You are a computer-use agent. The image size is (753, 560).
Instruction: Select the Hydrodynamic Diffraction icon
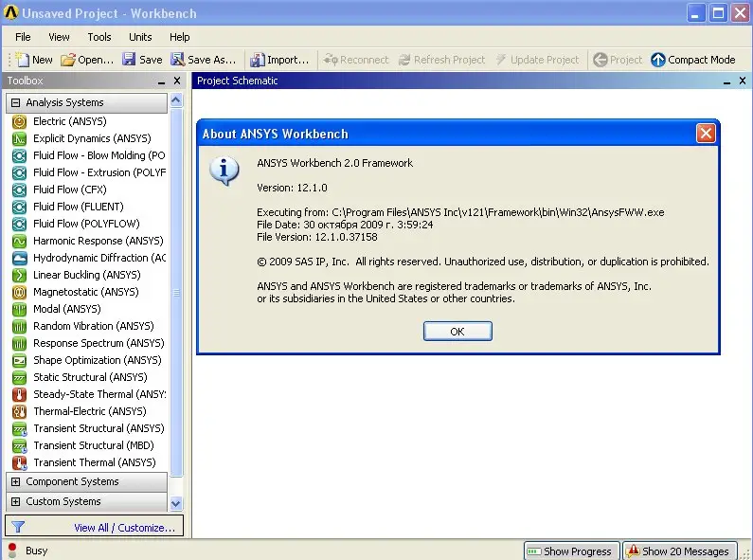pyautogui.click(x=19, y=258)
